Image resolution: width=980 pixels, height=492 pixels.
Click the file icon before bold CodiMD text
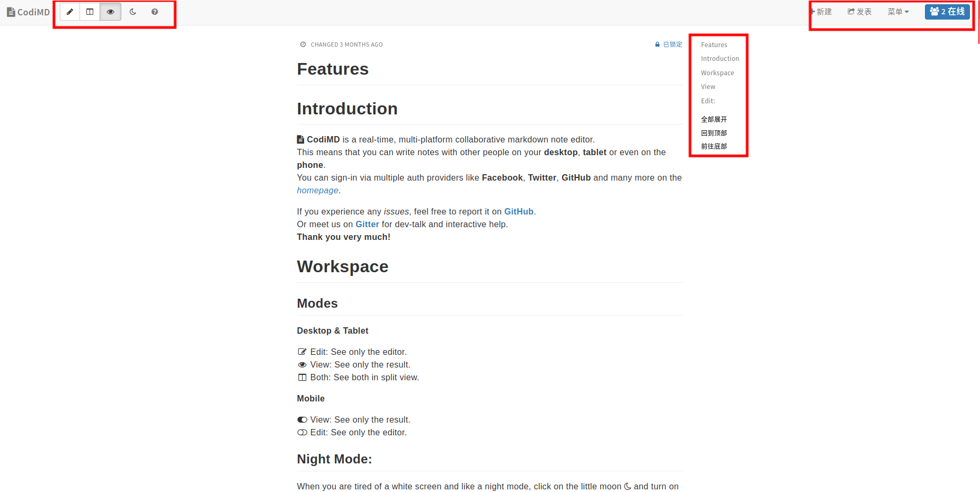[300, 140]
